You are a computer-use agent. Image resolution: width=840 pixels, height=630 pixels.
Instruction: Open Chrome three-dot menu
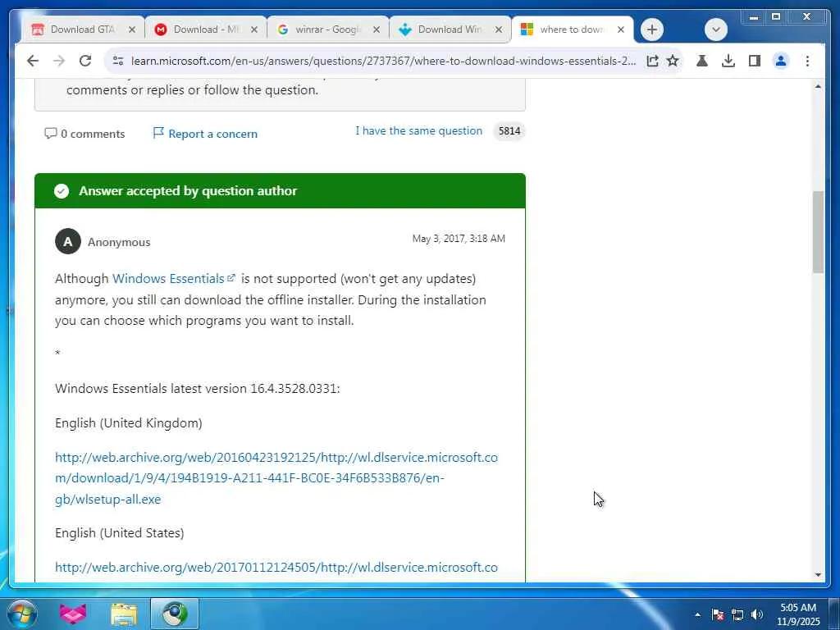(x=807, y=61)
